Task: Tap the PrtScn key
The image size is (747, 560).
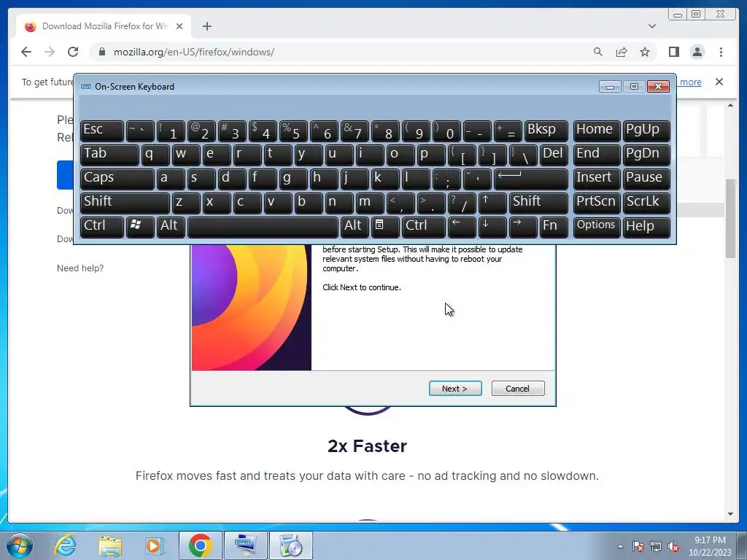Action: [597, 203]
